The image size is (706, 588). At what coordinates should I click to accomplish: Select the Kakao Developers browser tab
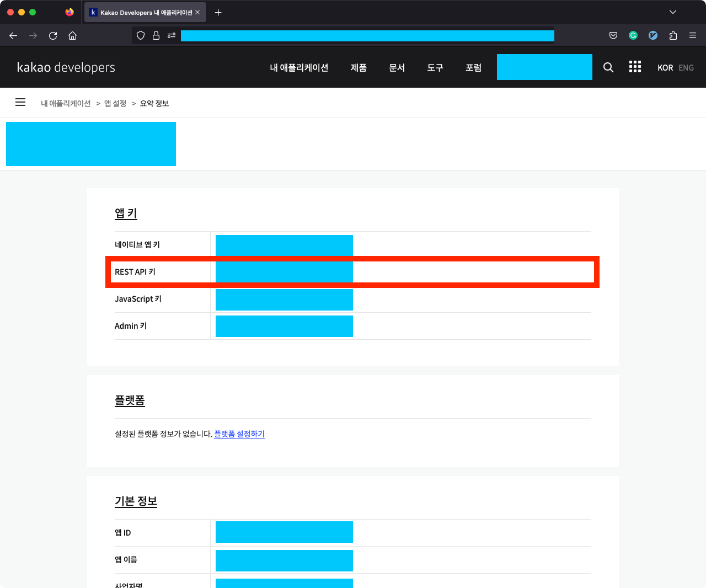tap(145, 12)
